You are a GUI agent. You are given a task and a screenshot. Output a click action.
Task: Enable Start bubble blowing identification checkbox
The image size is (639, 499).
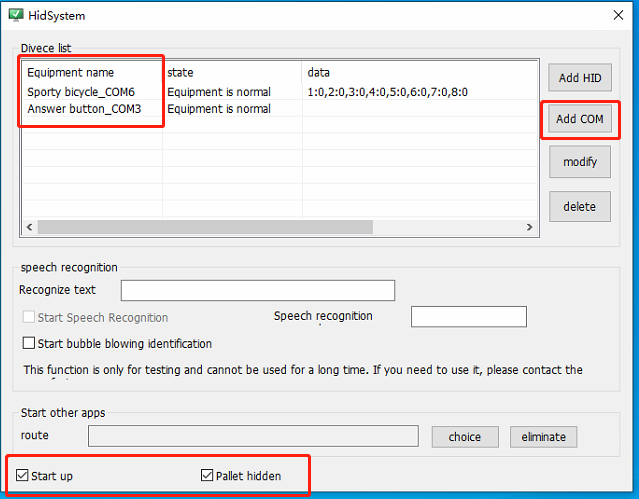coord(29,344)
